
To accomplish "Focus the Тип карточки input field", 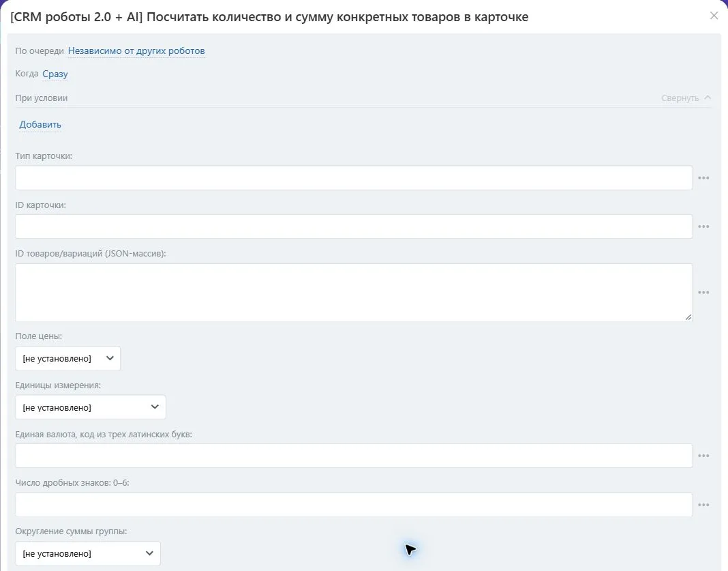I will click(x=354, y=178).
